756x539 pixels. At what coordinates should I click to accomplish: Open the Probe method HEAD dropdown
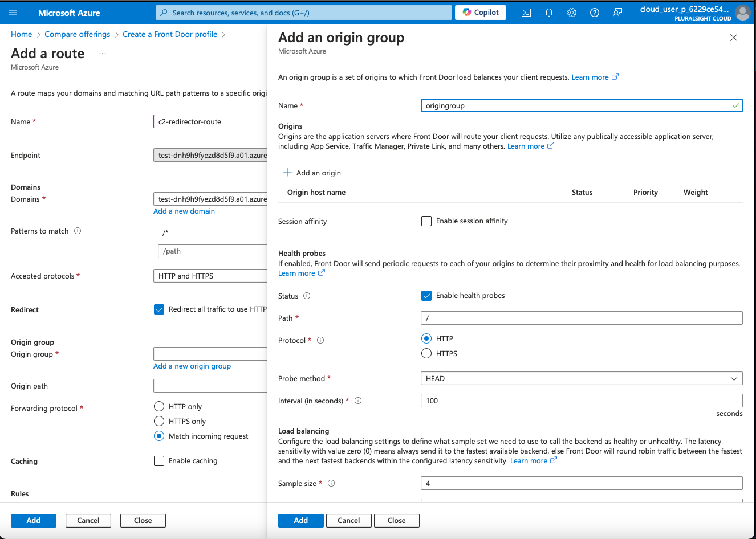(582, 378)
